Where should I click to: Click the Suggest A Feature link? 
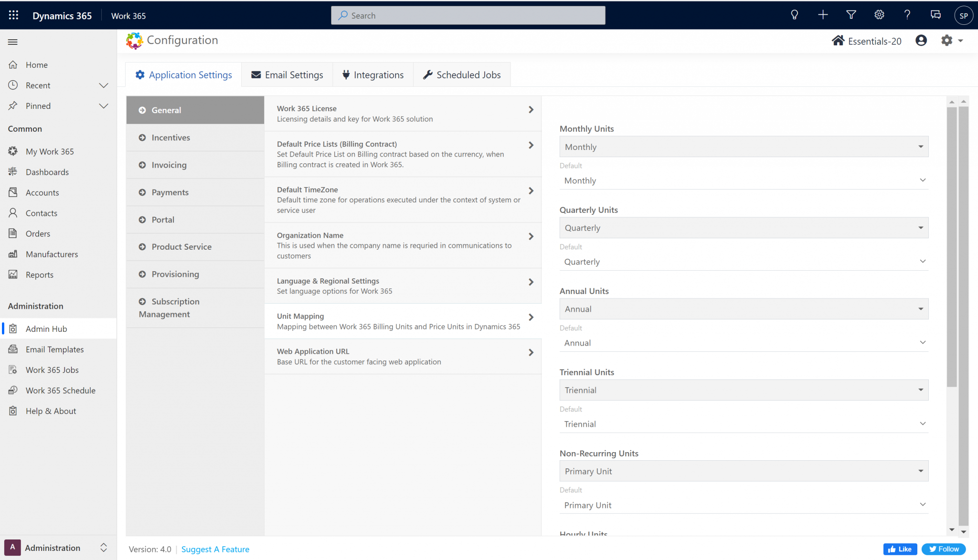tap(215, 549)
